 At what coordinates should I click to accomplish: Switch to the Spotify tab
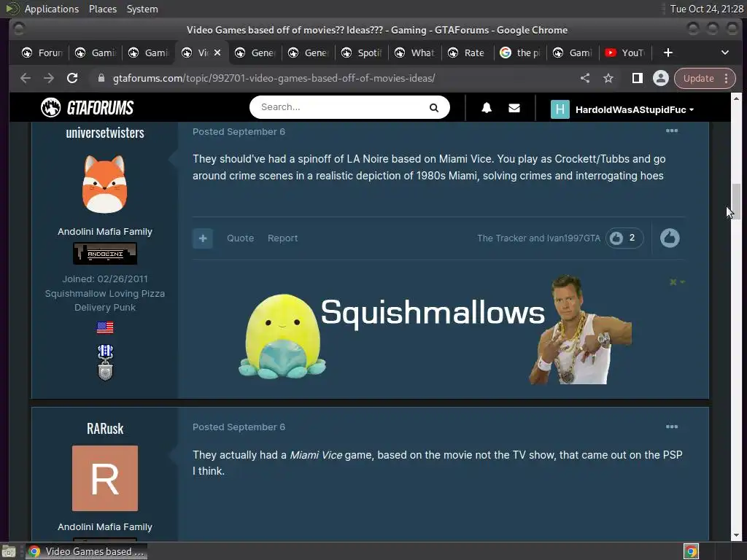coord(361,52)
